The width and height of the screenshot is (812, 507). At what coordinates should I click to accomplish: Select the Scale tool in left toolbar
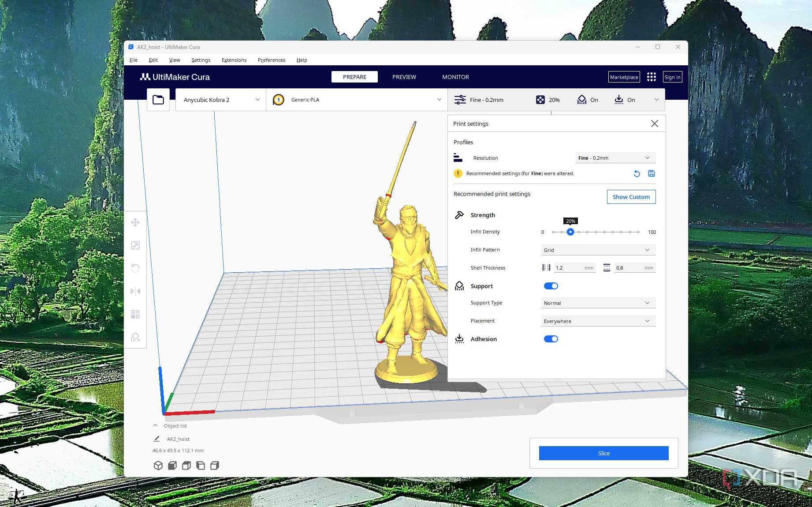click(x=135, y=245)
